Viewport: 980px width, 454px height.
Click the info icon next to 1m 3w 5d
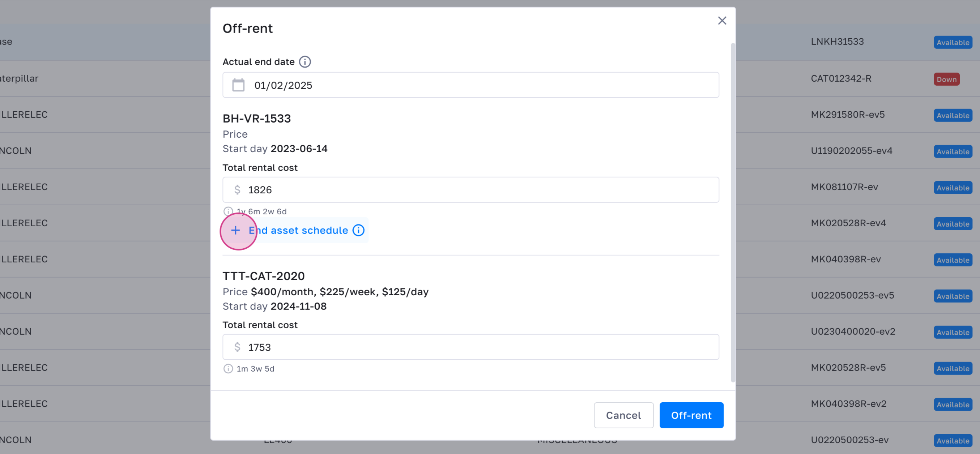point(228,368)
